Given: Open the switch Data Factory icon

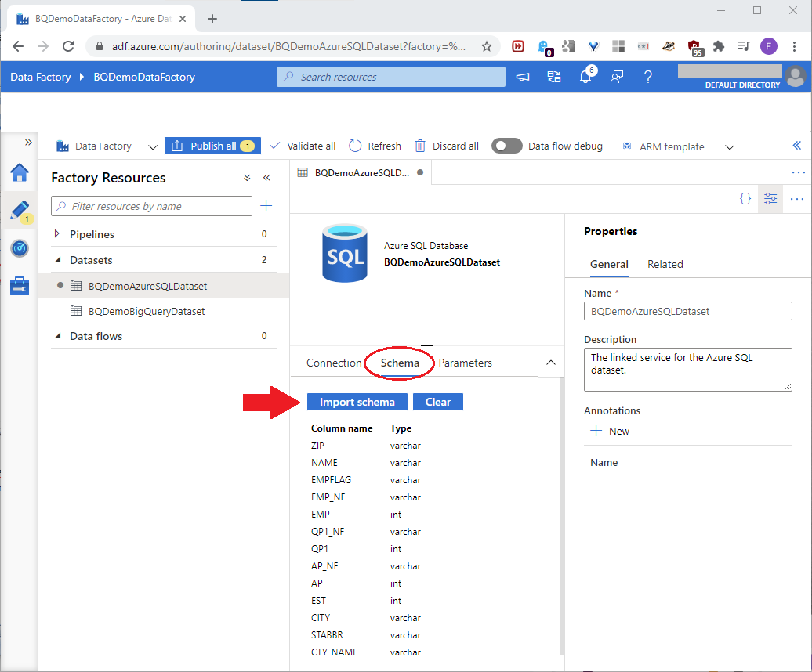Looking at the screenshot, I should (x=554, y=77).
